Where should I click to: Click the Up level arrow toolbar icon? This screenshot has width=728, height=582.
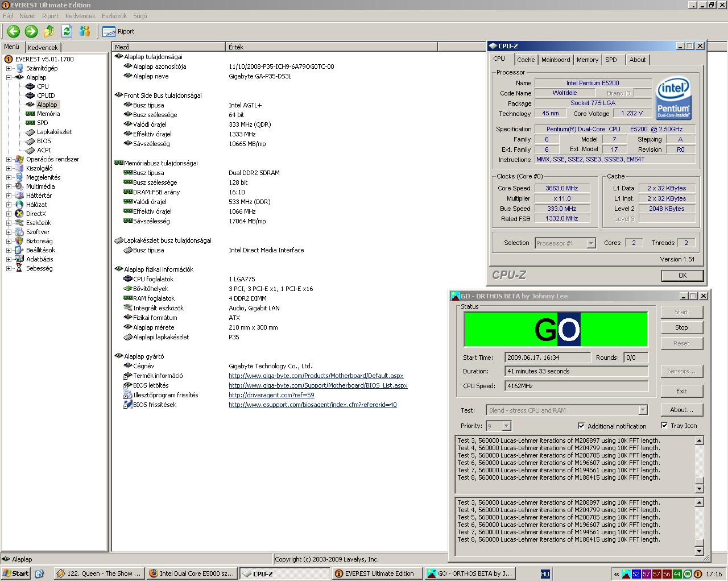point(49,31)
